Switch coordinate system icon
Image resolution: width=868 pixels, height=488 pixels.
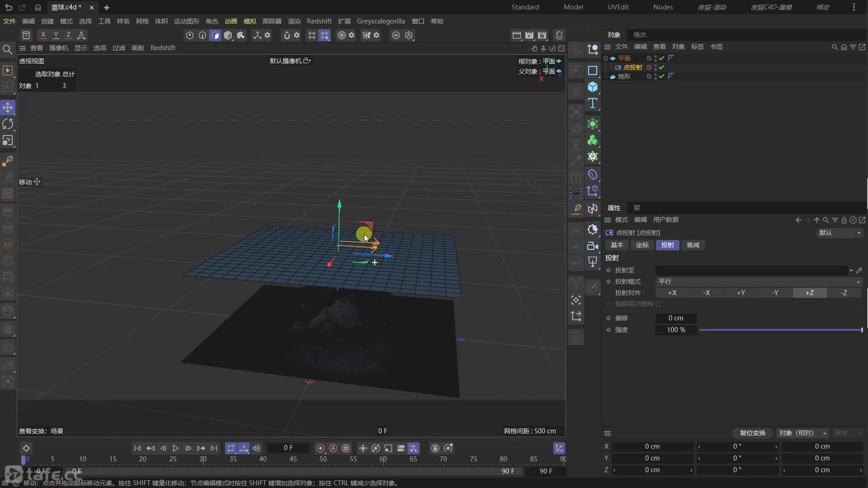point(81,35)
